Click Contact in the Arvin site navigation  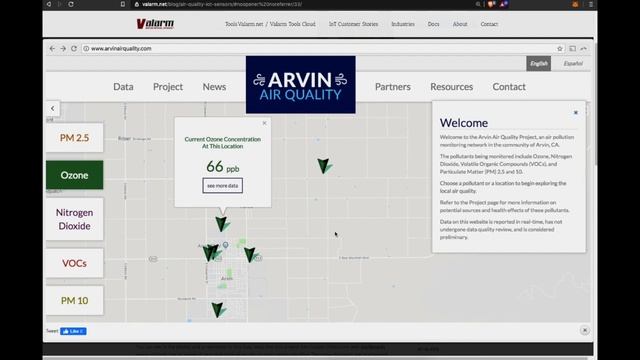pos(509,87)
